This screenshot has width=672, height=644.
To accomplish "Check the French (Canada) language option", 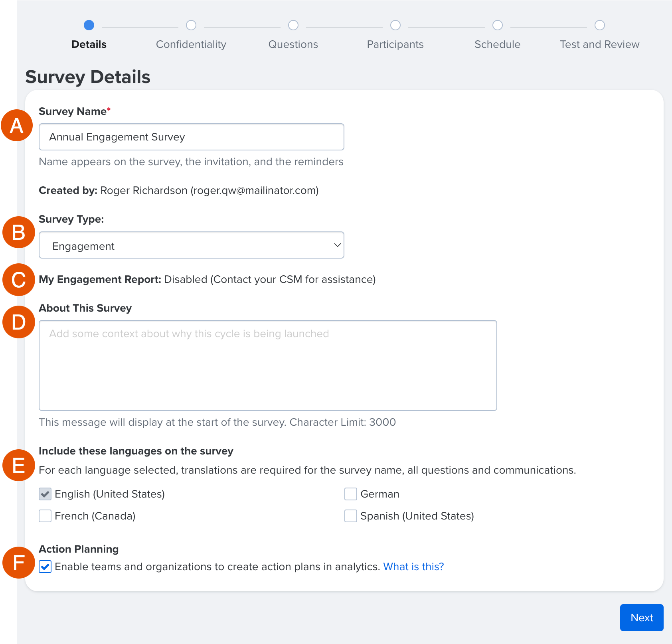I will [x=45, y=516].
